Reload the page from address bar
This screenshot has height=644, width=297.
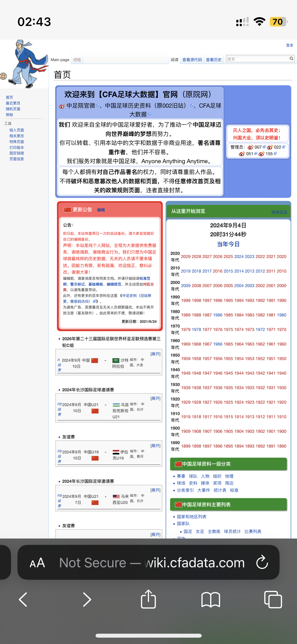pos(262,563)
